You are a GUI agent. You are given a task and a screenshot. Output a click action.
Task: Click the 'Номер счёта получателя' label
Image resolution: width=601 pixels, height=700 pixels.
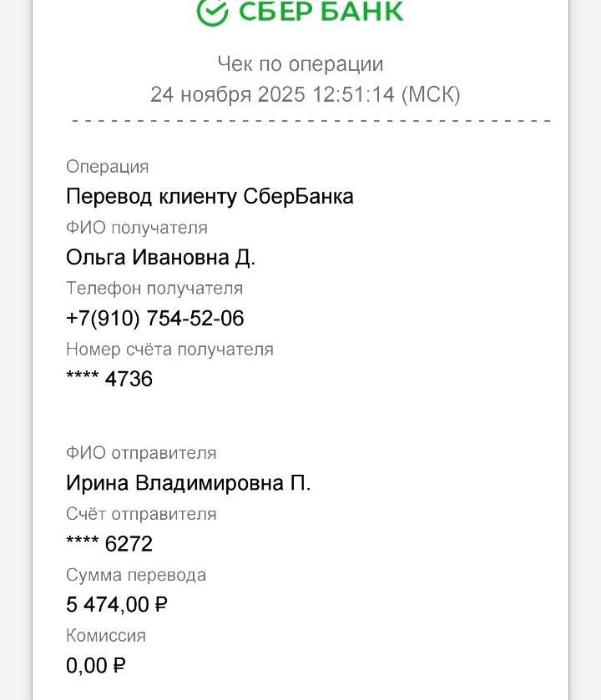pos(169,350)
